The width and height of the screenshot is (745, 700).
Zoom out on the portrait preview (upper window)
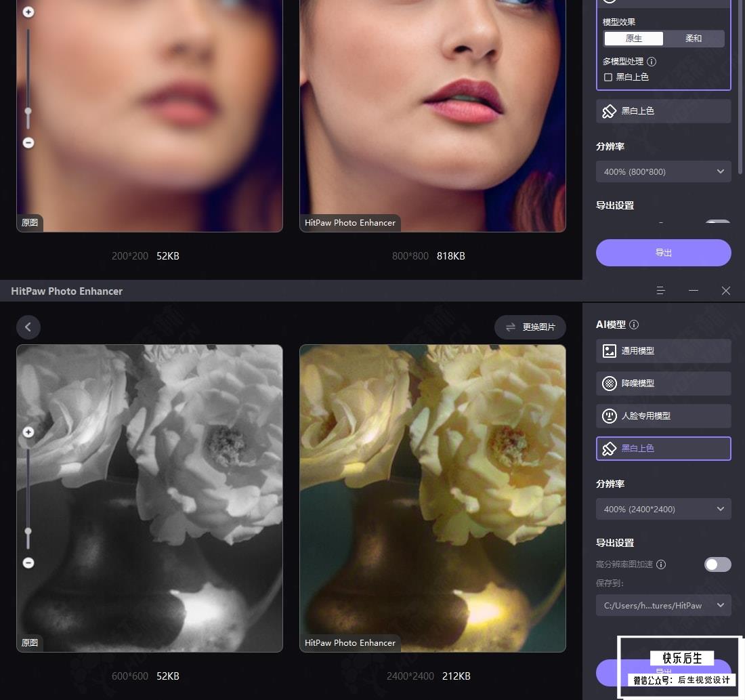click(x=28, y=143)
